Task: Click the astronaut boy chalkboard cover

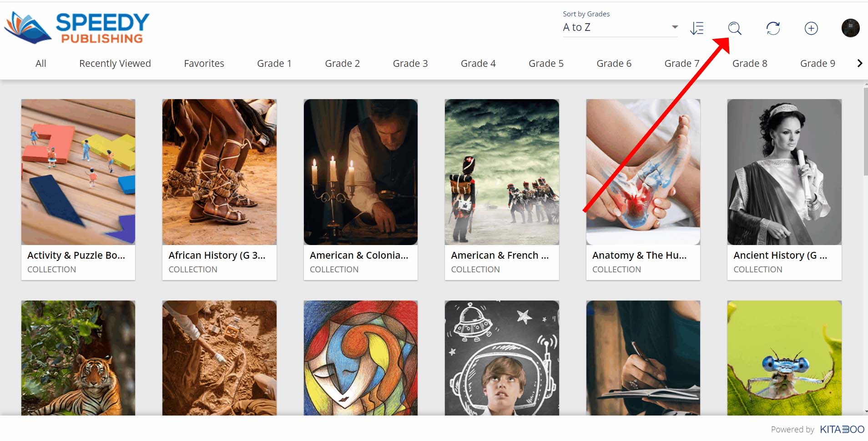Action: 502,358
